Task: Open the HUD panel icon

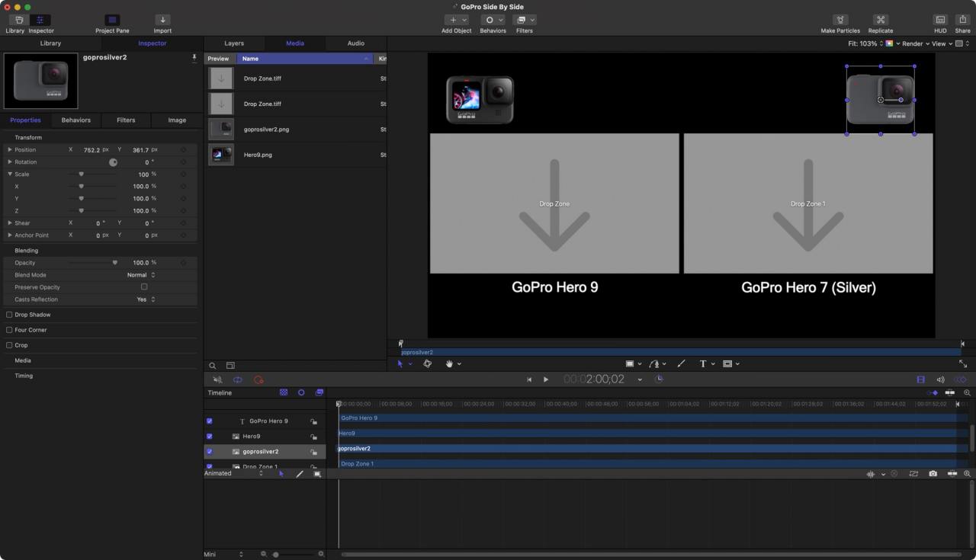Action: tap(940, 20)
